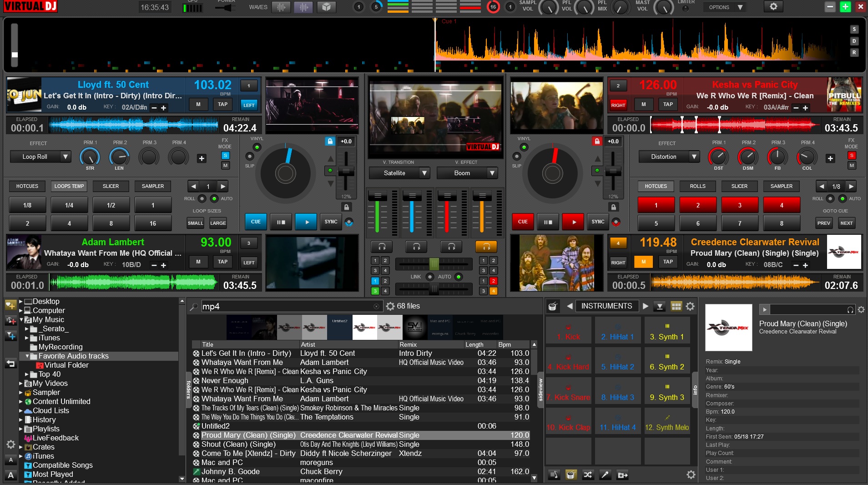Open the sideview vertical tab
Image resolution: width=868 pixels, height=485 pixels.
[540, 389]
